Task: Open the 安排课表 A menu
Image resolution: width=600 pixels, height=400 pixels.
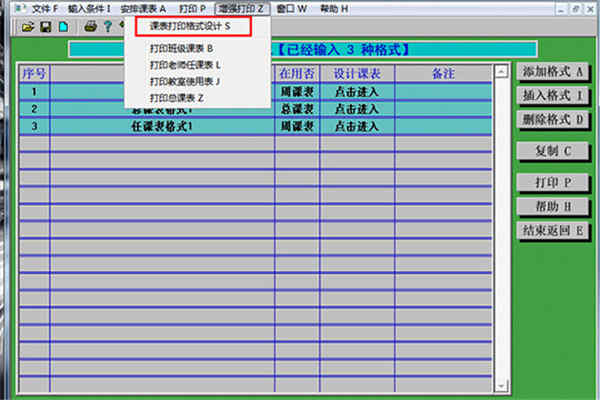Action: pos(143,9)
